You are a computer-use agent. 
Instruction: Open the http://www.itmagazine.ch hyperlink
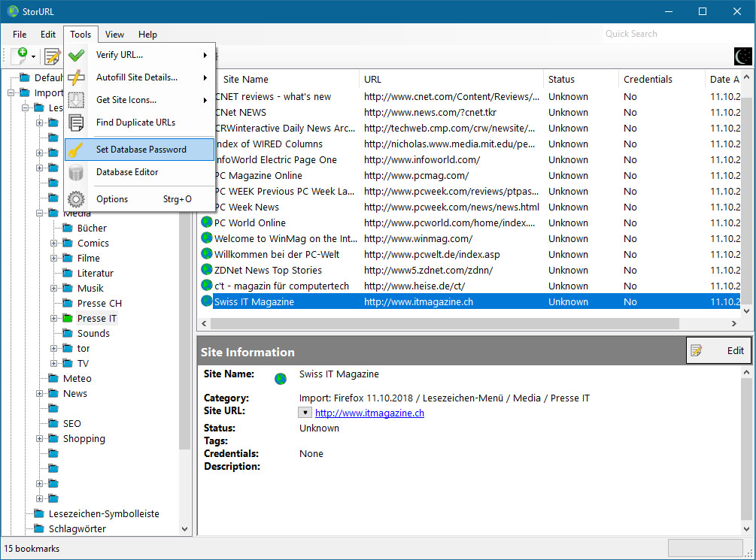pos(369,413)
